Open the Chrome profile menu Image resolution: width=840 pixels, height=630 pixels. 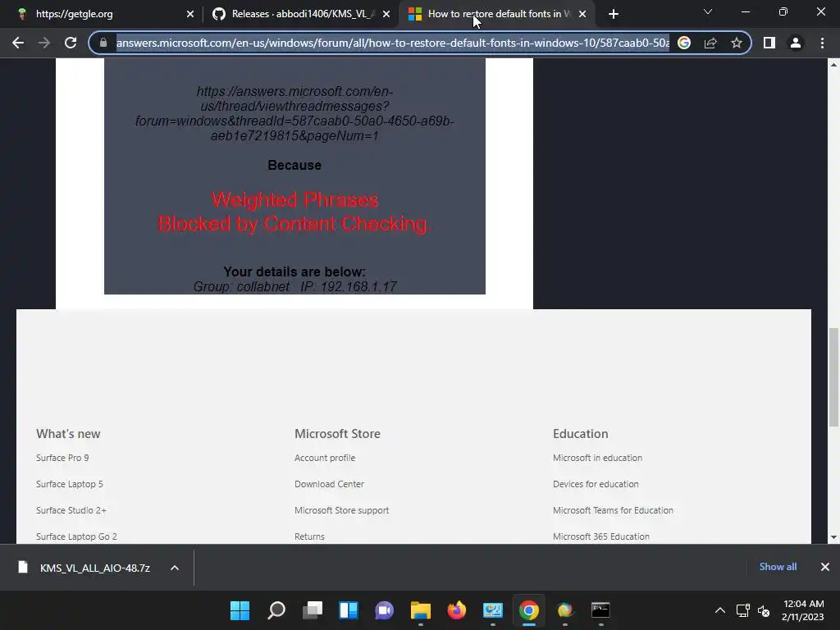coord(796,43)
